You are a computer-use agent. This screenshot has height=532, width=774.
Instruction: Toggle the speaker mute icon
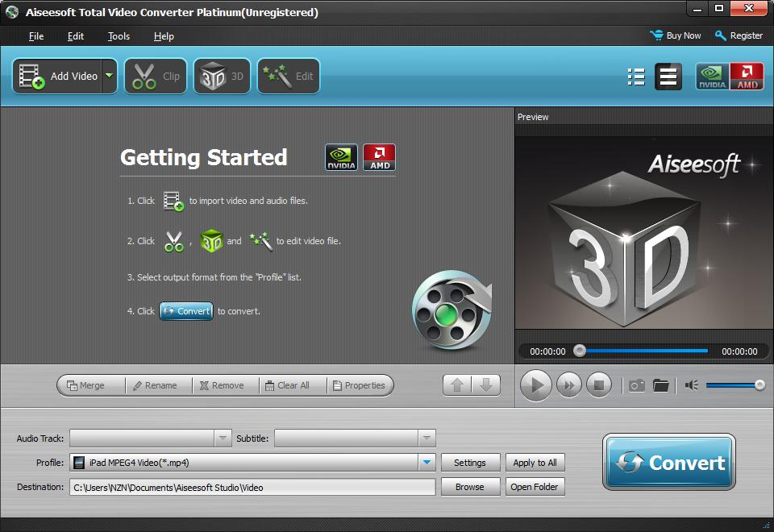click(690, 385)
